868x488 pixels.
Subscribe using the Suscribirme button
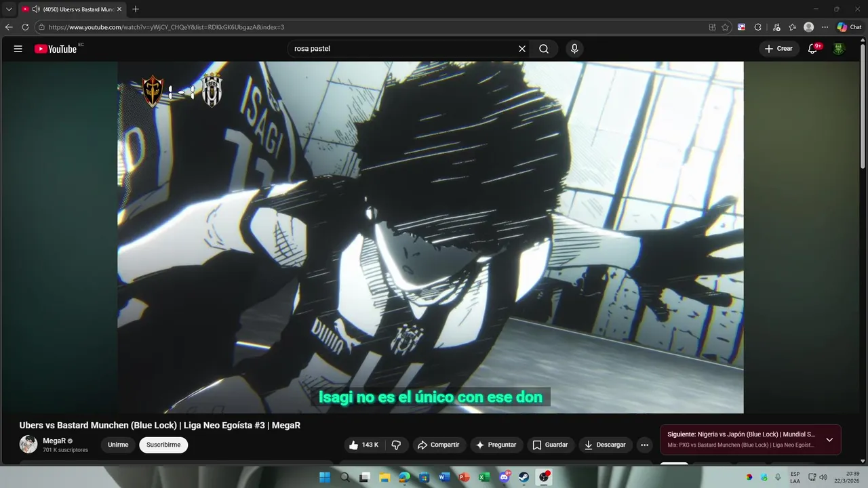[x=163, y=445]
